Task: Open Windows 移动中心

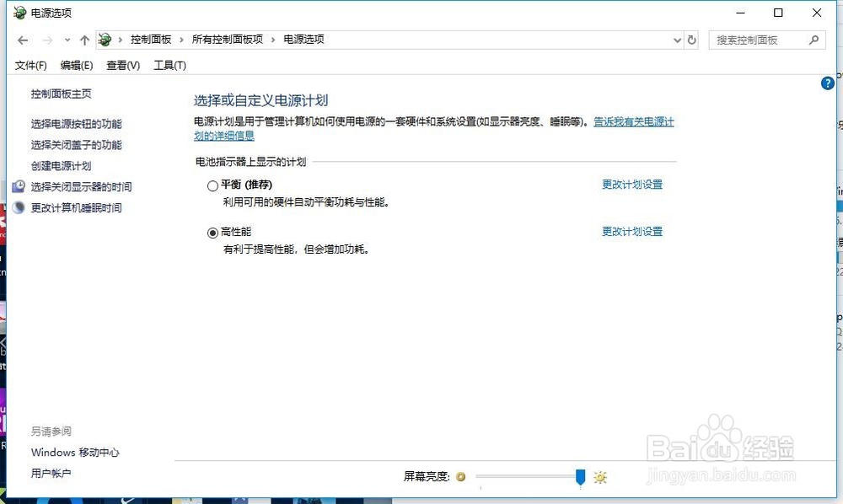Action: [x=74, y=453]
